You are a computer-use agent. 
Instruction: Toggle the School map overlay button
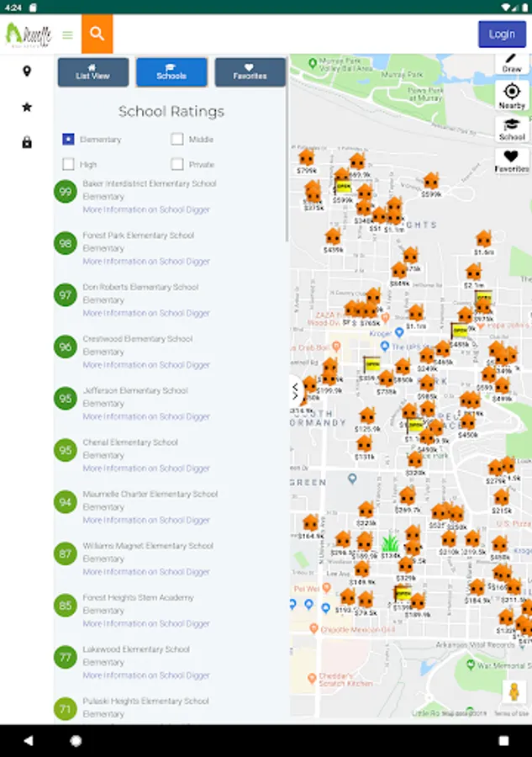click(x=512, y=129)
